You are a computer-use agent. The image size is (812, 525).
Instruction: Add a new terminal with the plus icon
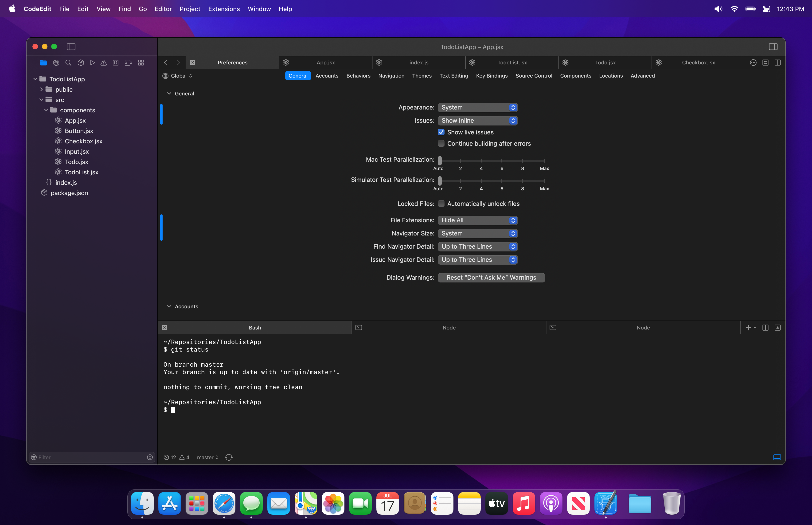tap(748, 328)
